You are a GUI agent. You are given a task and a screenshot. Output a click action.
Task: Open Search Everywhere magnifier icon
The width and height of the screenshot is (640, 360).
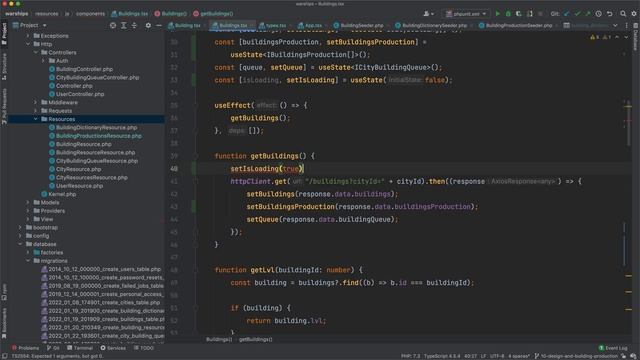click(x=623, y=14)
